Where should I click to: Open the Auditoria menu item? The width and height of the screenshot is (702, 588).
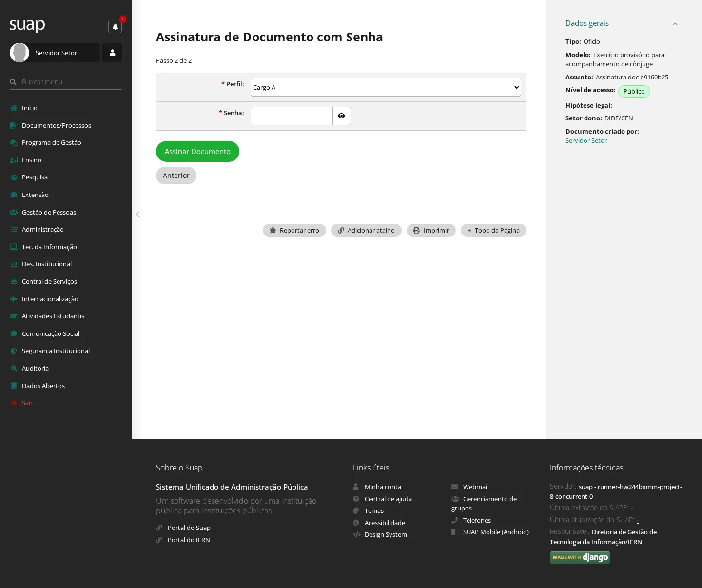point(35,368)
